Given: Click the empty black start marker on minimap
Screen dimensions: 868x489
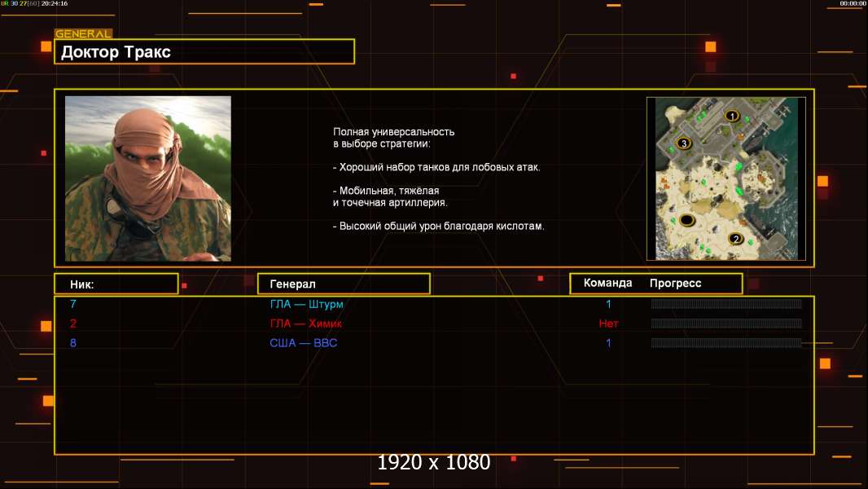Looking at the screenshot, I should [x=687, y=220].
